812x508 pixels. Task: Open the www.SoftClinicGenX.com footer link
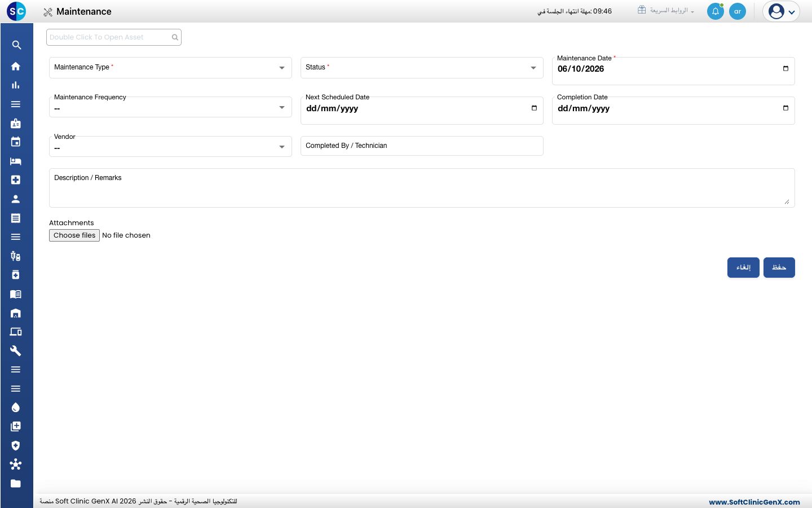754,502
